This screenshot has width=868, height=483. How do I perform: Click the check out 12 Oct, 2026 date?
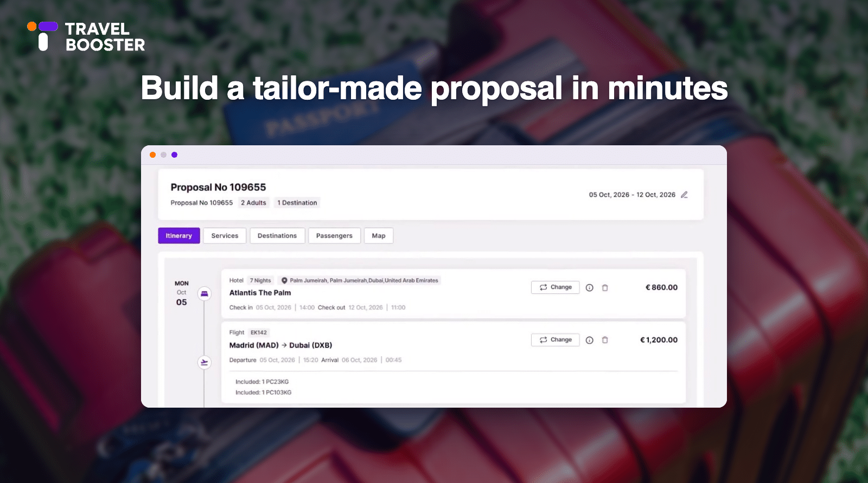(366, 308)
